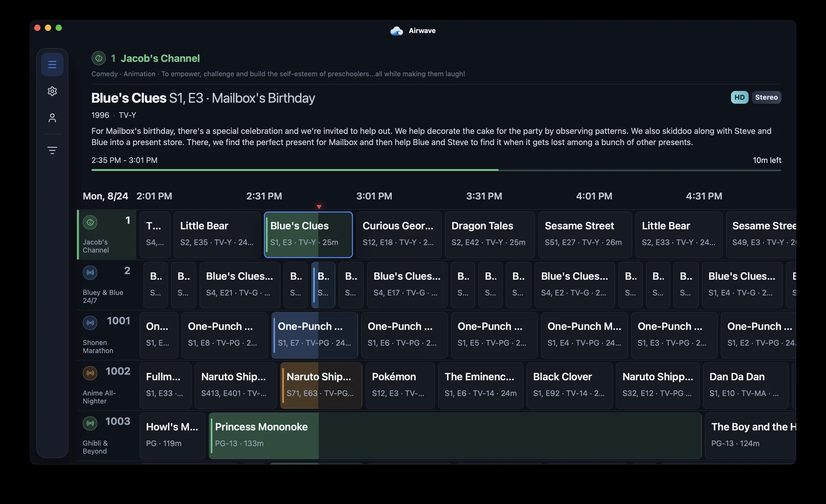Screen dimensions: 826x504
Task: Select the airing One-Punch Man S1, E7
Action: tap(314, 335)
